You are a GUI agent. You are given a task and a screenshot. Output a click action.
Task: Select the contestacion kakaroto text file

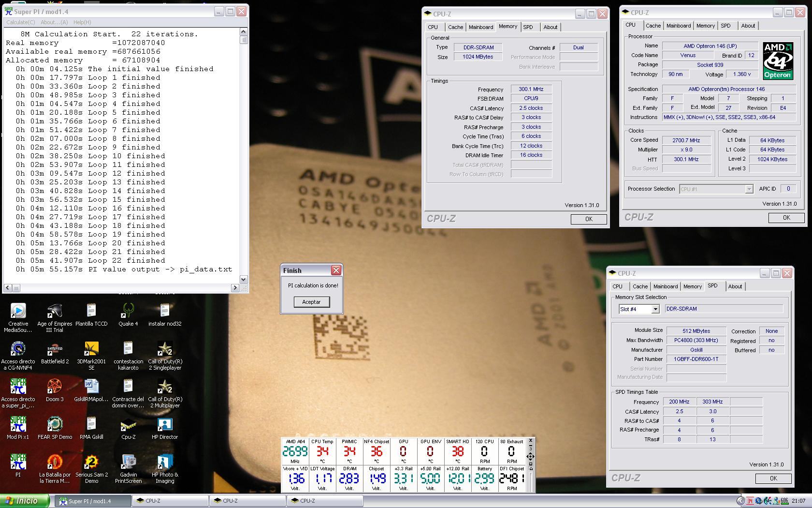click(128, 348)
